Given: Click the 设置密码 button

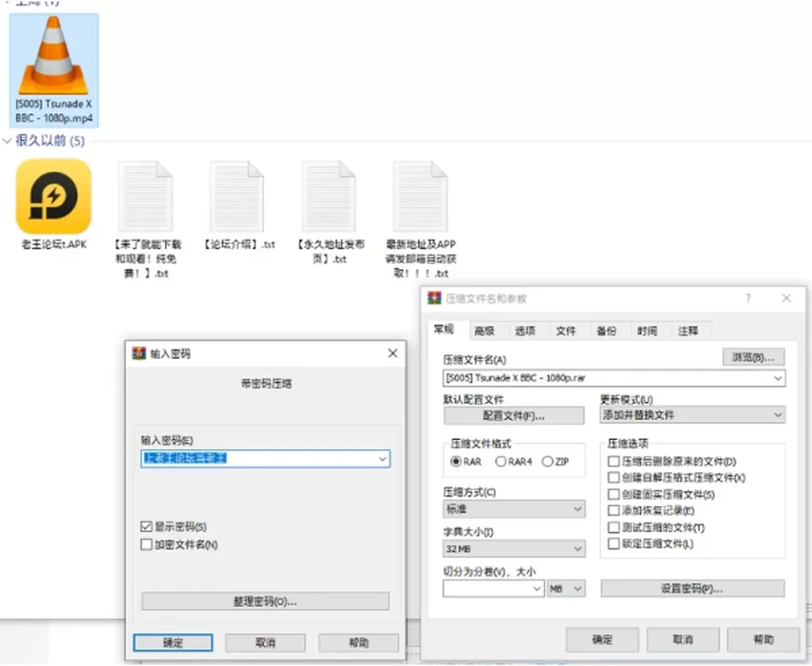Looking at the screenshot, I should click(x=693, y=589).
